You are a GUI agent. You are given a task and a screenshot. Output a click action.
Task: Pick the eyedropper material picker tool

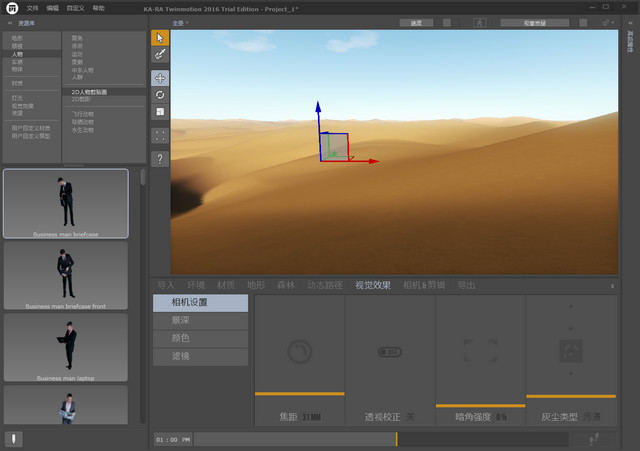click(160, 54)
